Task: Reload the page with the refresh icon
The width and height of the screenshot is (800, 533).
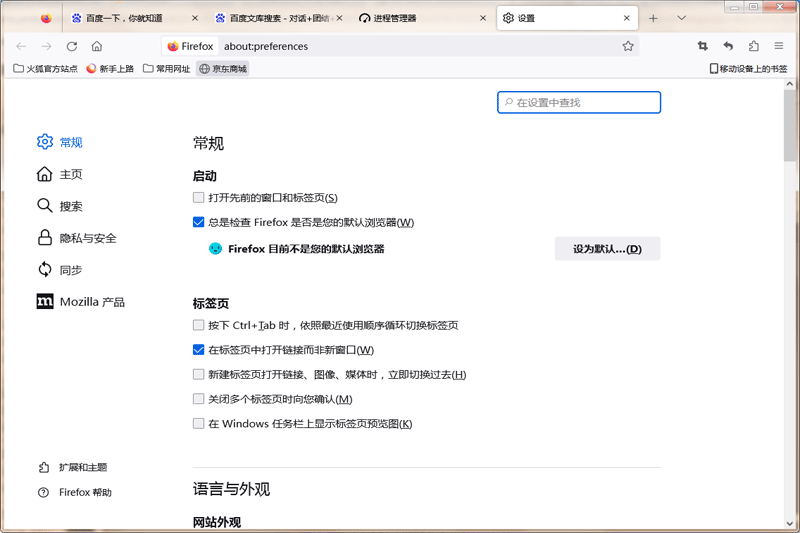Action: [x=72, y=46]
